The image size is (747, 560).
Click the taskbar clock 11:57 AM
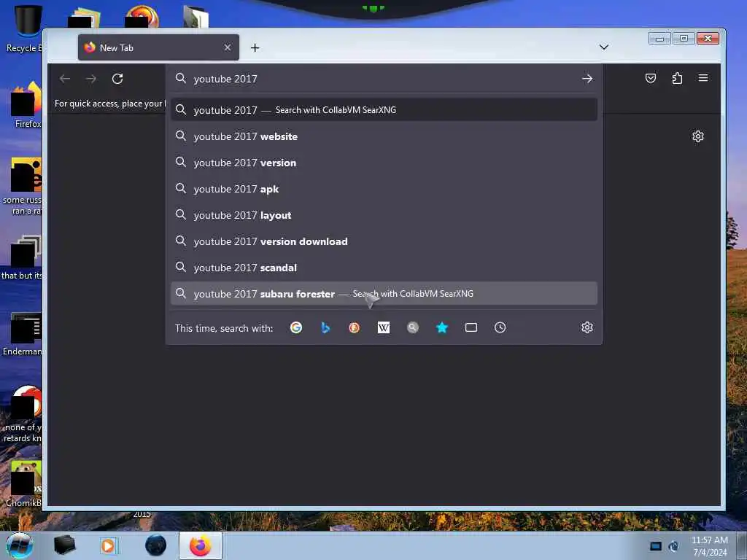pyautogui.click(x=709, y=545)
